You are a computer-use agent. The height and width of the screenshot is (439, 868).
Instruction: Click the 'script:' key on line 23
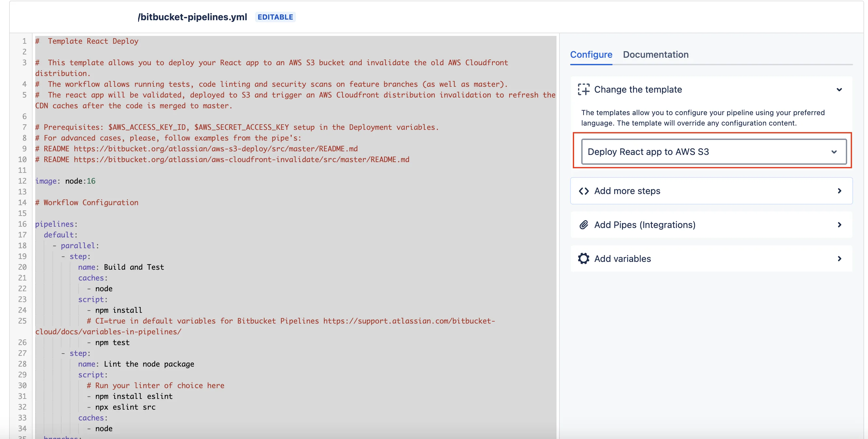93,299
